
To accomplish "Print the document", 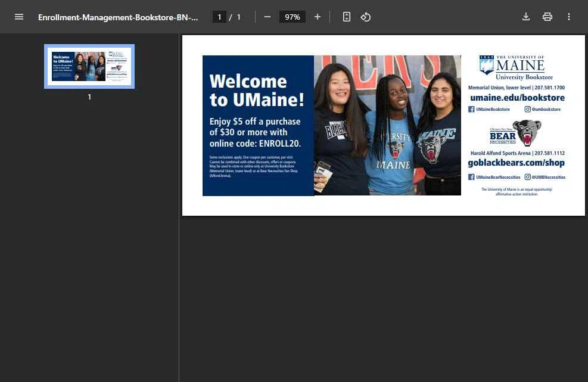I will 547,17.
